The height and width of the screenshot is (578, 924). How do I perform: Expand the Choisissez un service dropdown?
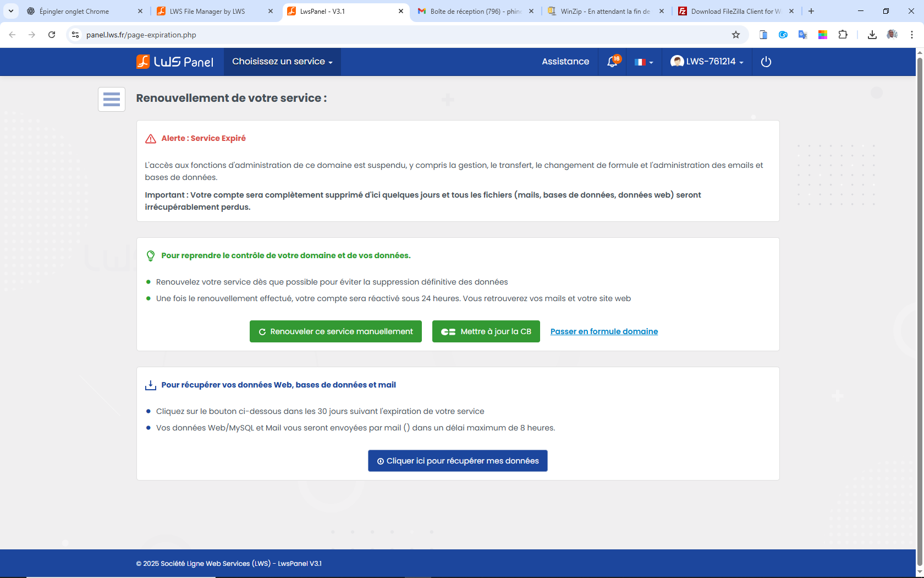point(282,62)
